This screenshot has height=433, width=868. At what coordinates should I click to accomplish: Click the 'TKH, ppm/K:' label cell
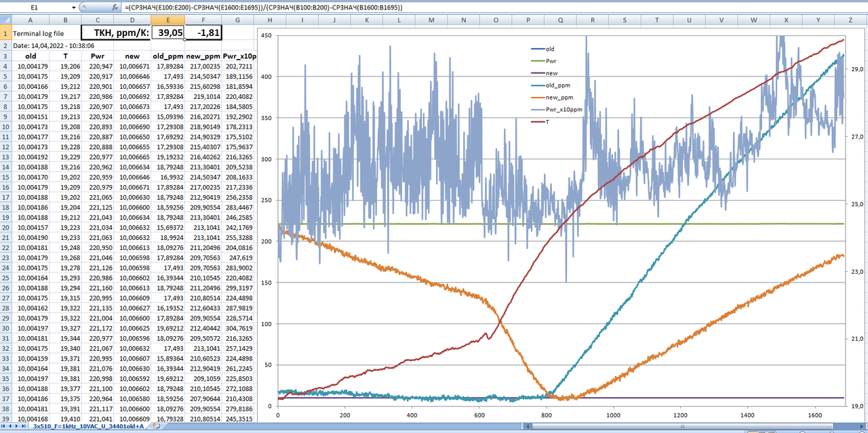pos(116,33)
